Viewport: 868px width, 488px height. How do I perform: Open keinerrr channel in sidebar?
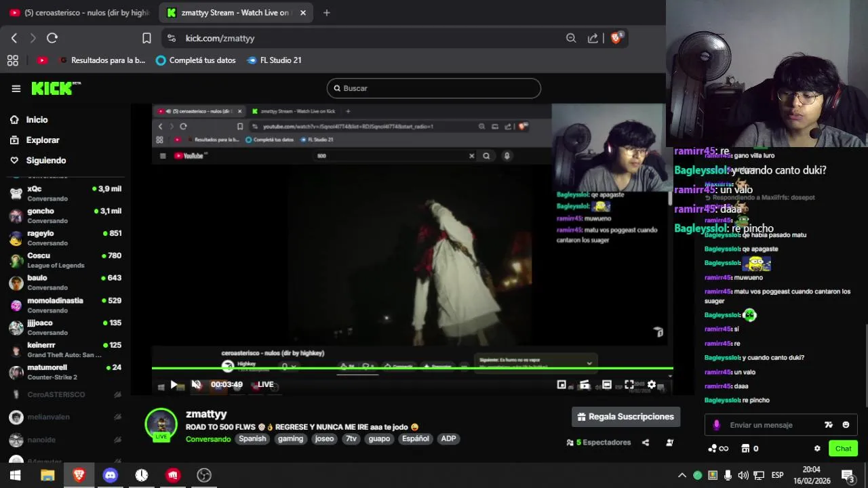pyautogui.click(x=65, y=350)
